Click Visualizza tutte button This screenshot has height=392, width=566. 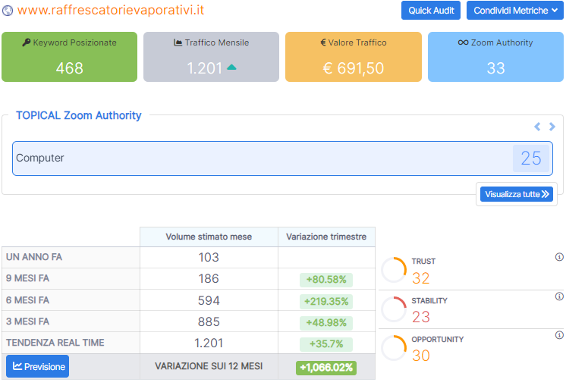pos(517,194)
